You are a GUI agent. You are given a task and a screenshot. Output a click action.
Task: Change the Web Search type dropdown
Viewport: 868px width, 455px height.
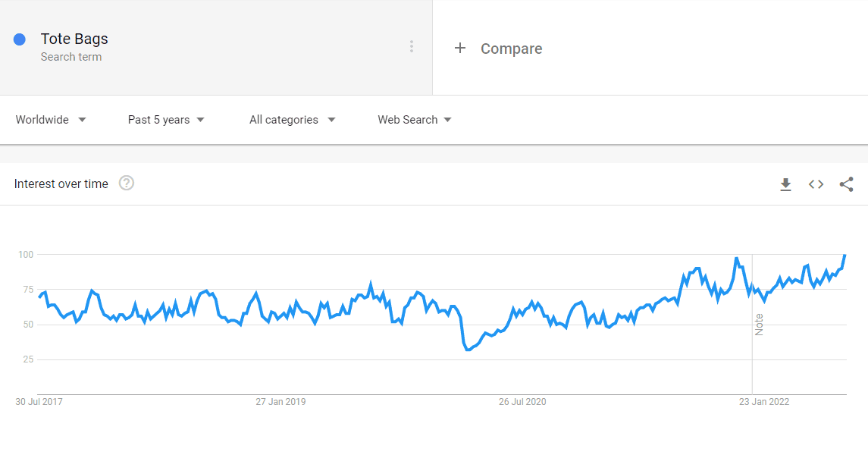coord(415,120)
